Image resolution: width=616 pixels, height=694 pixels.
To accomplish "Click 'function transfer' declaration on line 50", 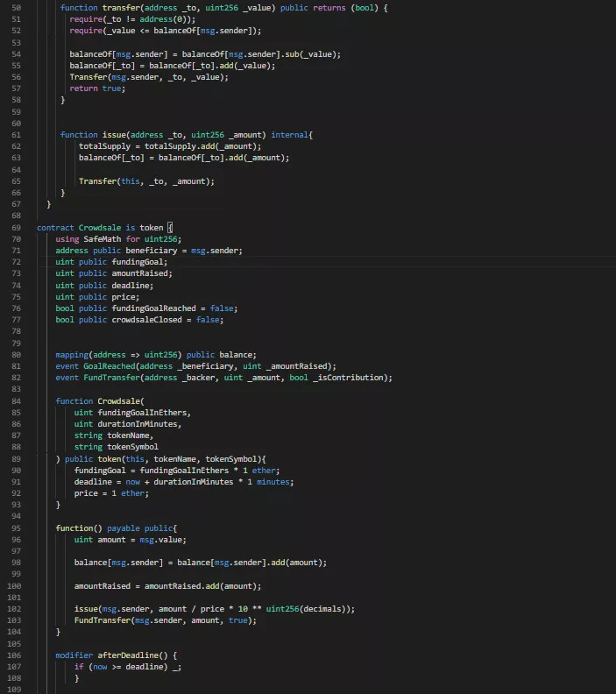I will [x=223, y=8].
